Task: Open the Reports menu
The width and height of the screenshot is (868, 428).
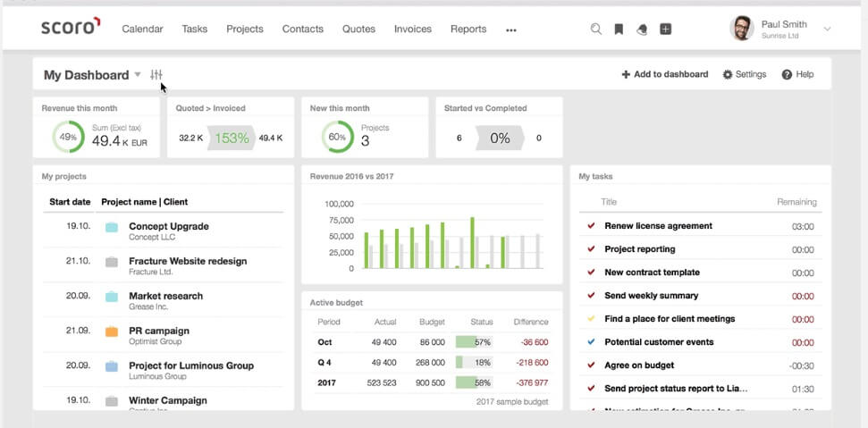Action: pyautogui.click(x=468, y=29)
